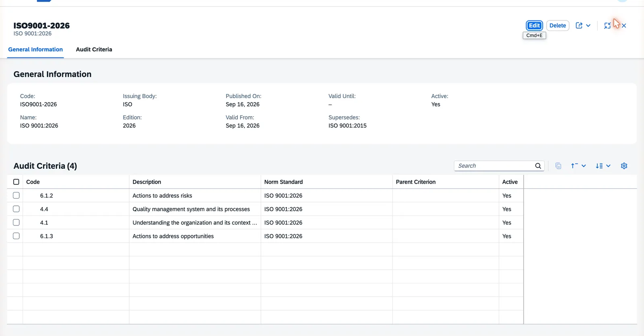This screenshot has width=644, height=336.
Task: Click 'Actions to address risks' description
Action: click(162, 196)
